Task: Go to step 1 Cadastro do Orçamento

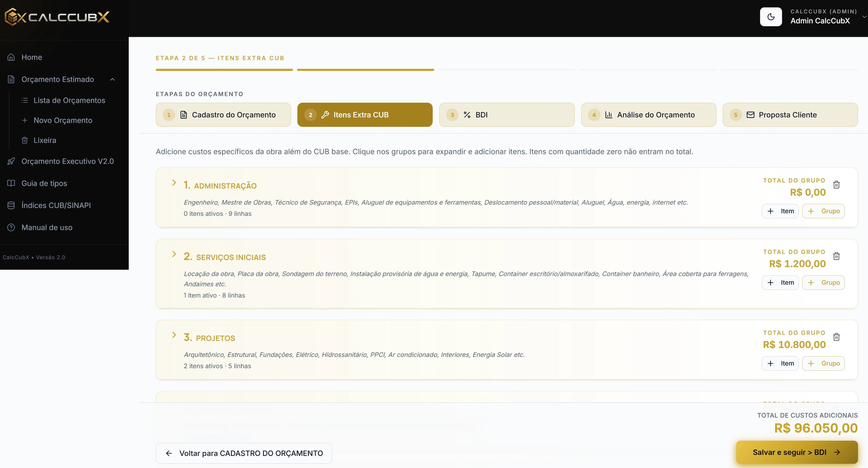Action: tap(223, 115)
